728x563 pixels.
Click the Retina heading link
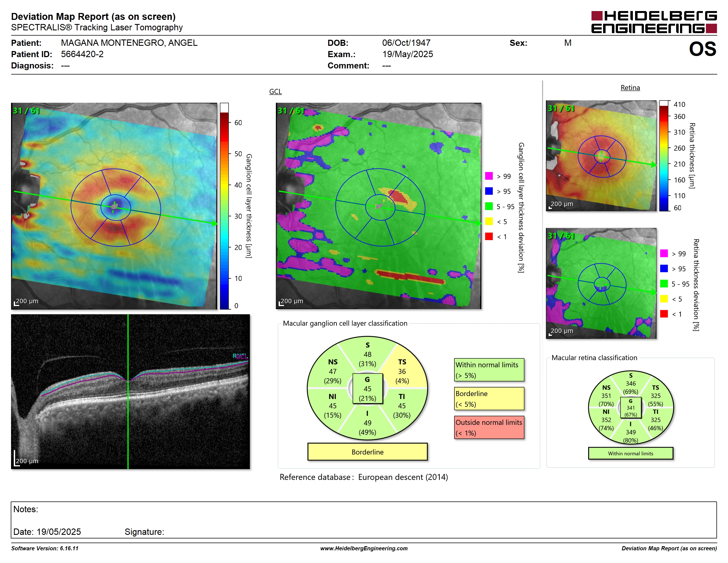coord(630,88)
